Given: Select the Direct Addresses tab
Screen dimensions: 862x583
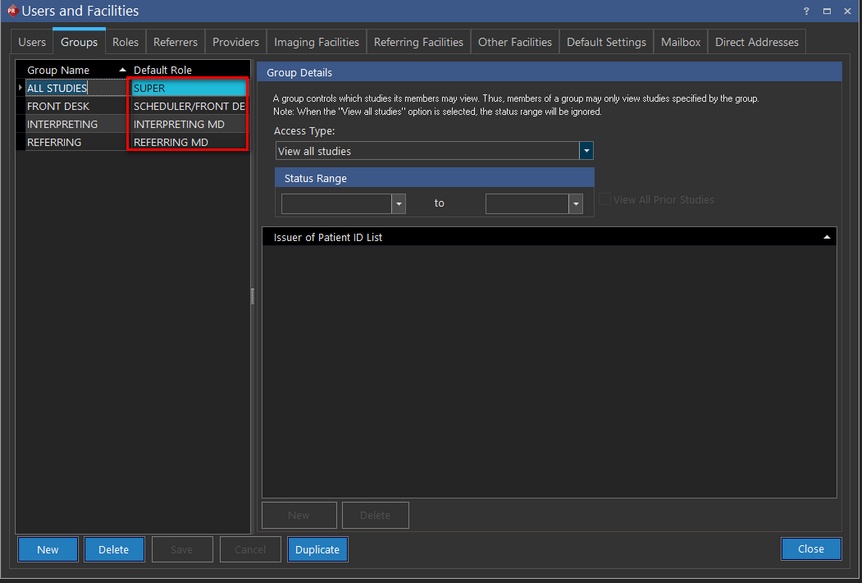Looking at the screenshot, I should tap(756, 42).
